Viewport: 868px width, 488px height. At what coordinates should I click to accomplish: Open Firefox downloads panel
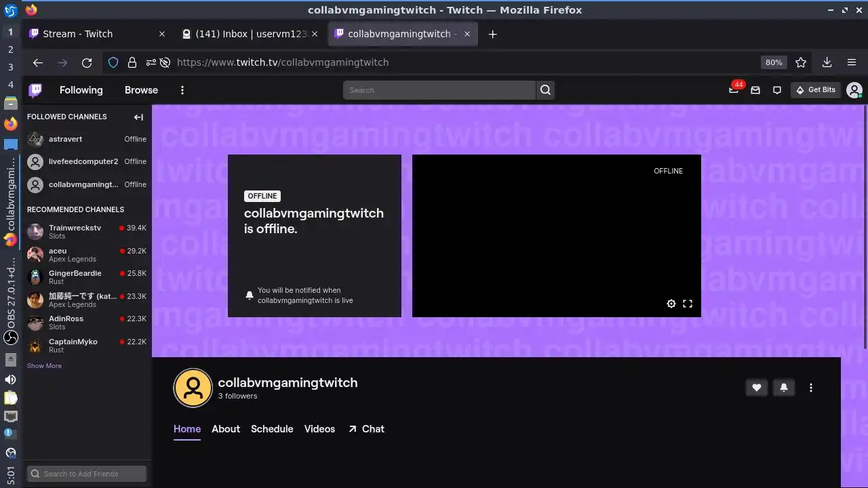click(827, 62)
